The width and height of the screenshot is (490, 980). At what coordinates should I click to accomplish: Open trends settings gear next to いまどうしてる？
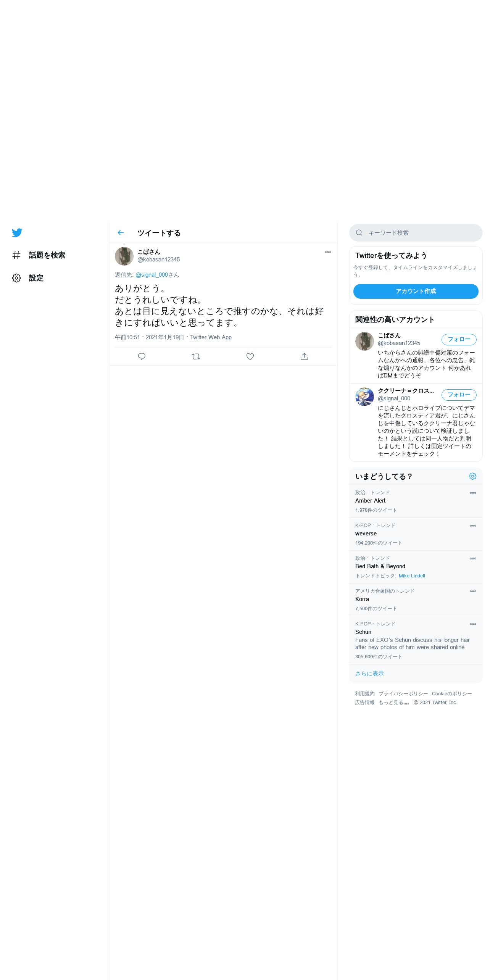pos(472,476)
